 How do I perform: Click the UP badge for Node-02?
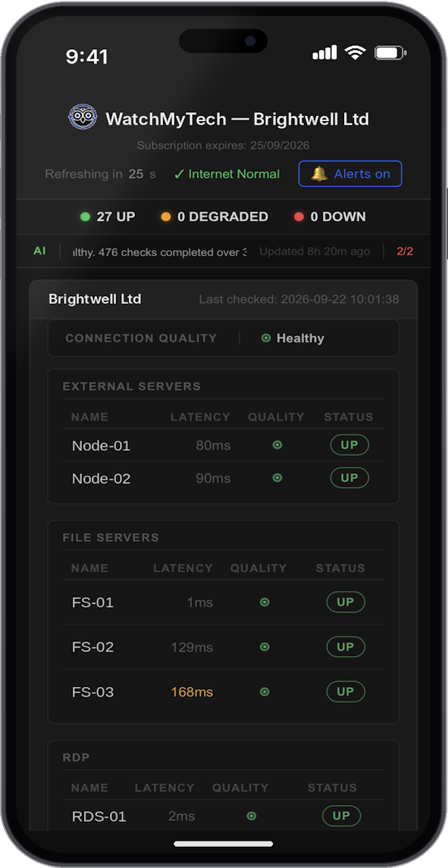349,478
